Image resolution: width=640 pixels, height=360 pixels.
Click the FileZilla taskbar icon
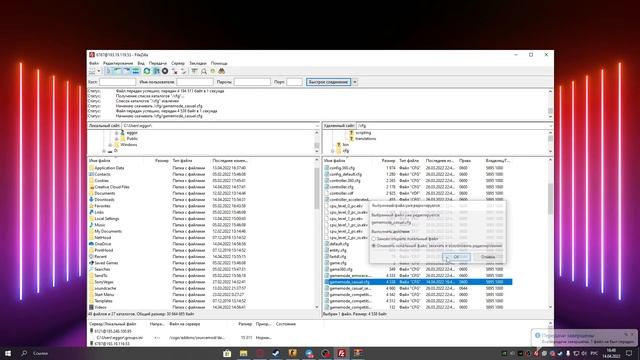coord(341,353)
